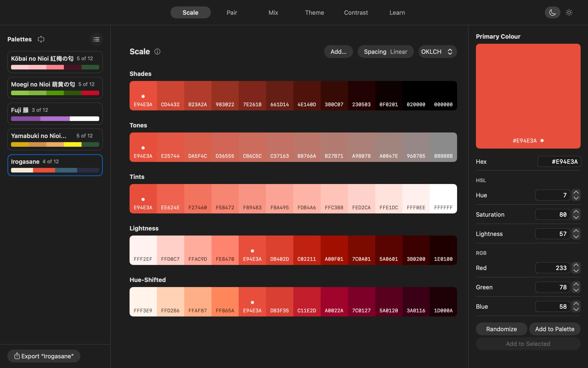Increase Green with the up stepper arrow
Image resolution: width=588 pixels, height=368 pixels.
[576, 284]
